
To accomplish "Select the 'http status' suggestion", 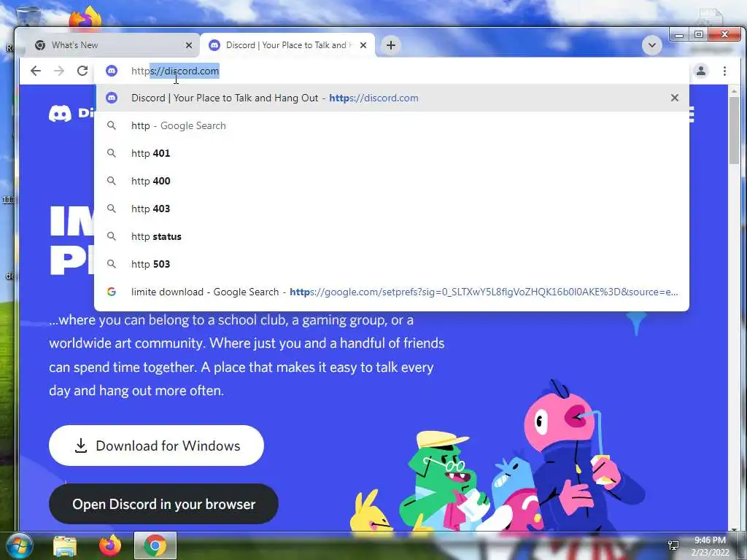I will coord(392,236).
